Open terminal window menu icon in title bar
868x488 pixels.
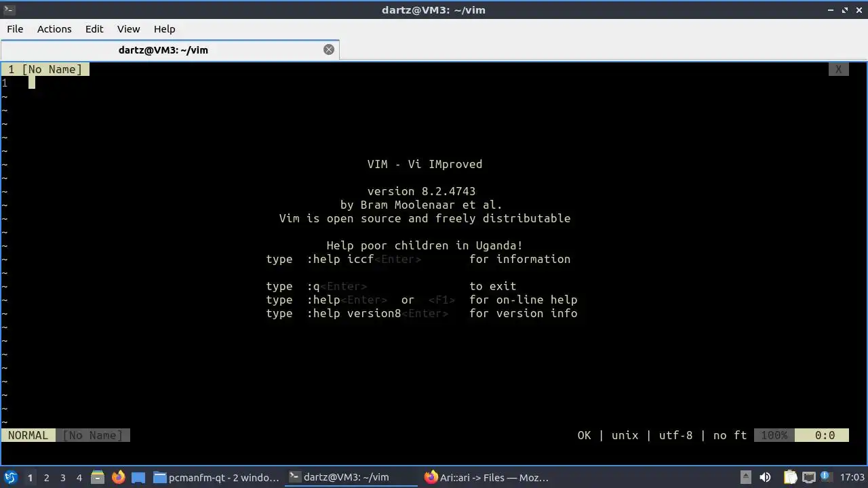(x=9, y=10)
